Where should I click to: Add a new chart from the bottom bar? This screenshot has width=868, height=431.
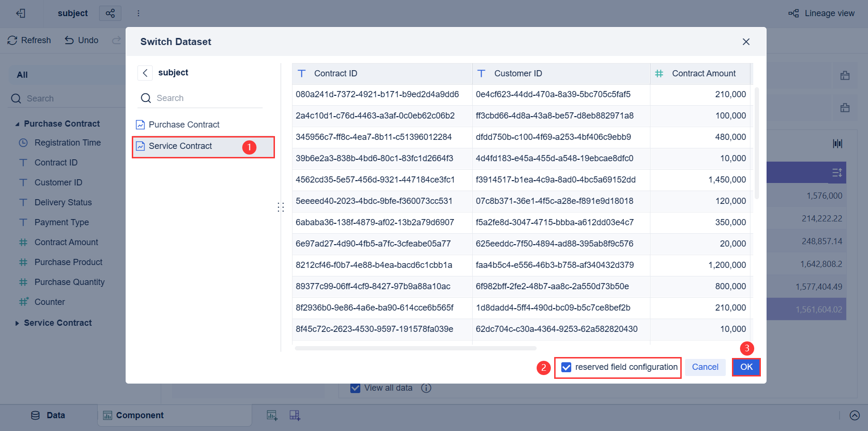(272, 415)
